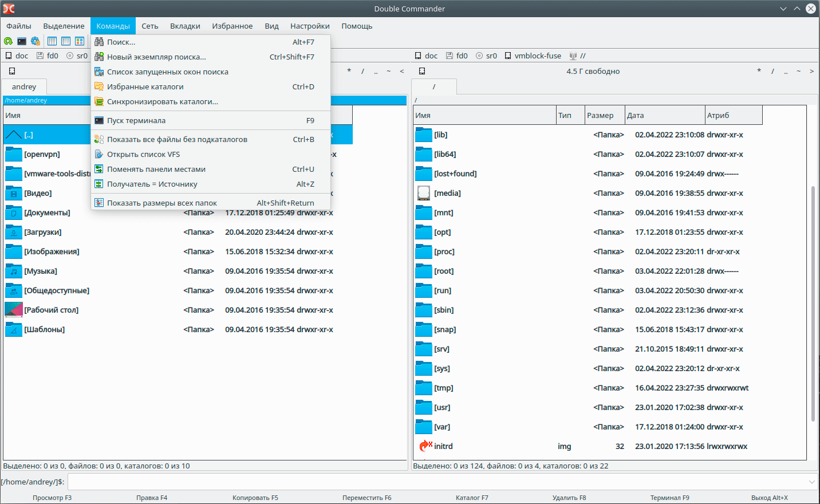Select the sr0 optical drive in right panel
The image size is (820, 504).
tap(486, 56)
